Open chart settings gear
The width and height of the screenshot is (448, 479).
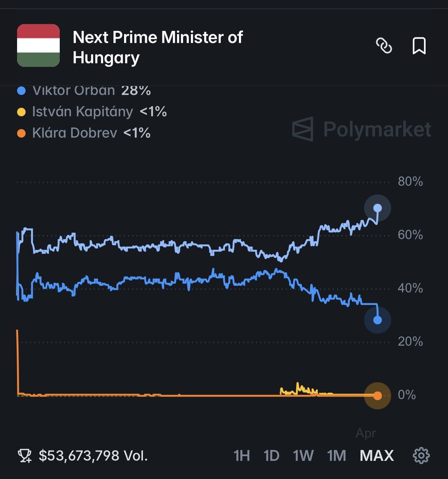[x=421, y=456]
